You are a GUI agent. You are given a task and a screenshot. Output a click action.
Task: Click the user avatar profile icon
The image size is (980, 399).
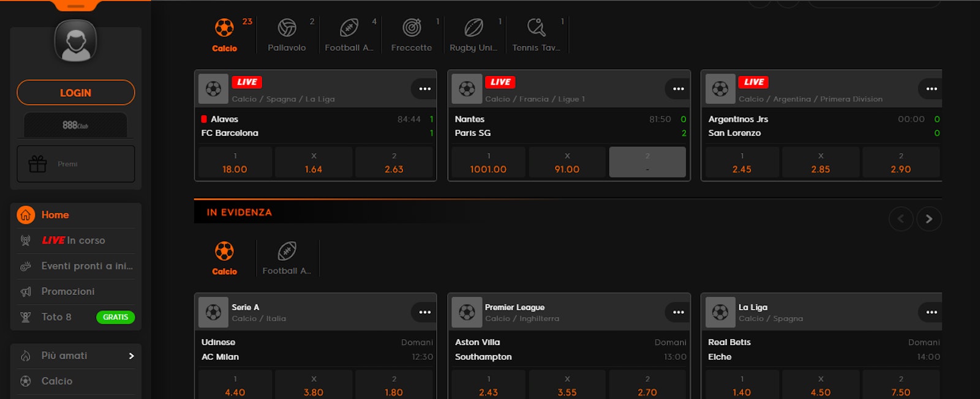[x=75, y=41]
